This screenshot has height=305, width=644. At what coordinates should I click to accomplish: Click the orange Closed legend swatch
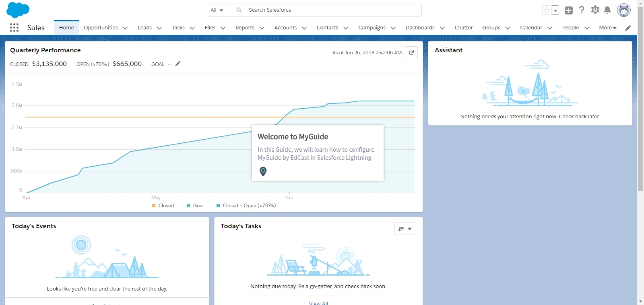pyautogui.click(x=154, y=206)
